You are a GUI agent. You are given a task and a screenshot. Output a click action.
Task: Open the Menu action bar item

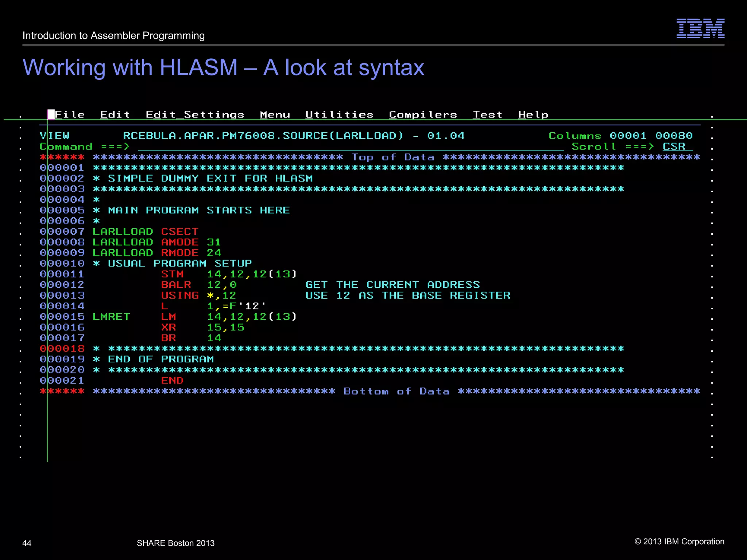[x=275, y=114]
